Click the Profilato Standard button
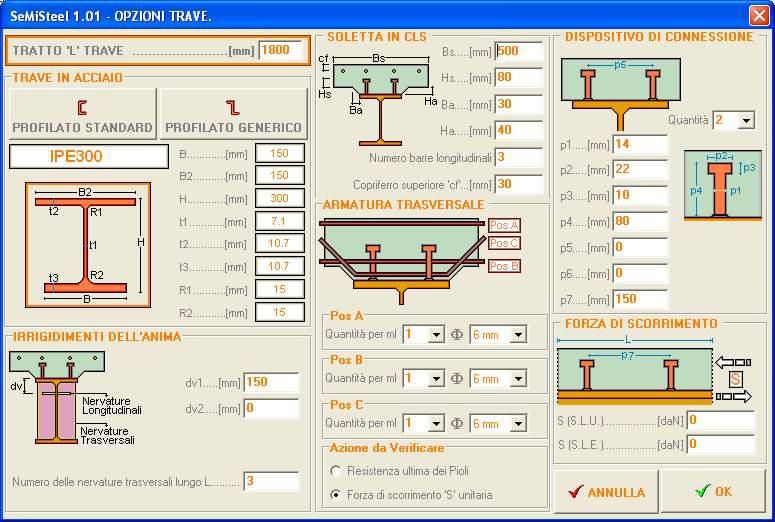Screen dimensions: 775x522 pos(82,114)
